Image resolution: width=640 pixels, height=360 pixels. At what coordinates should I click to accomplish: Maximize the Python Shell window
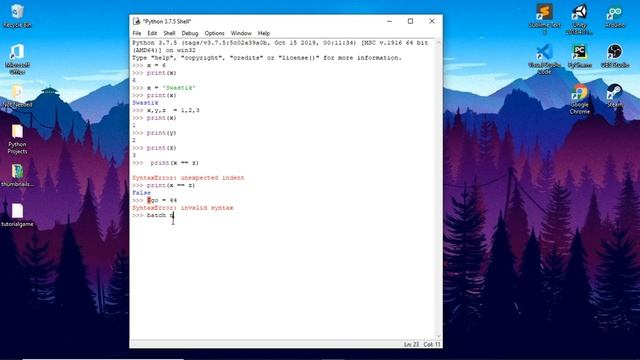click(410, 21)
